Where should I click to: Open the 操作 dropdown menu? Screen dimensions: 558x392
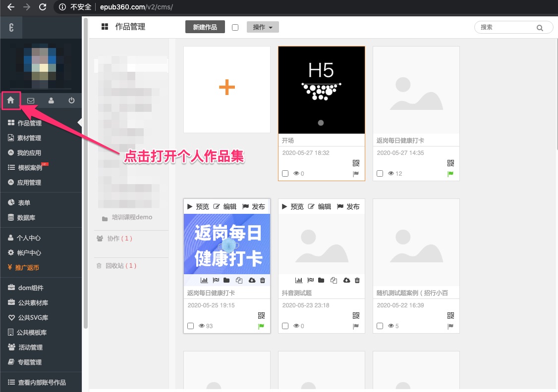click(263, 27)
